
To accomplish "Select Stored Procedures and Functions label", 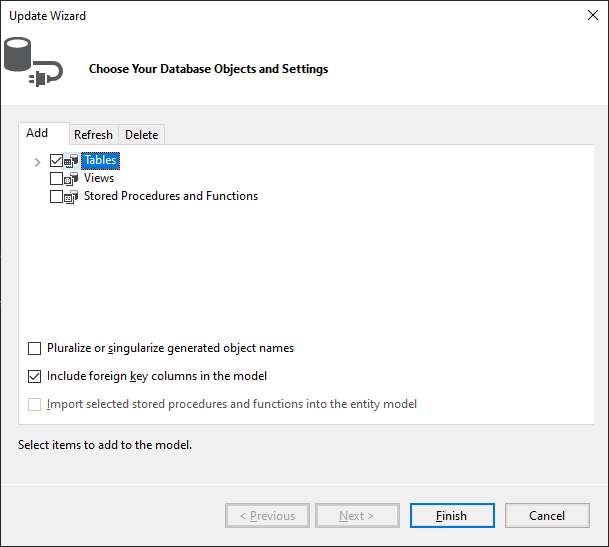I will 171,196.
